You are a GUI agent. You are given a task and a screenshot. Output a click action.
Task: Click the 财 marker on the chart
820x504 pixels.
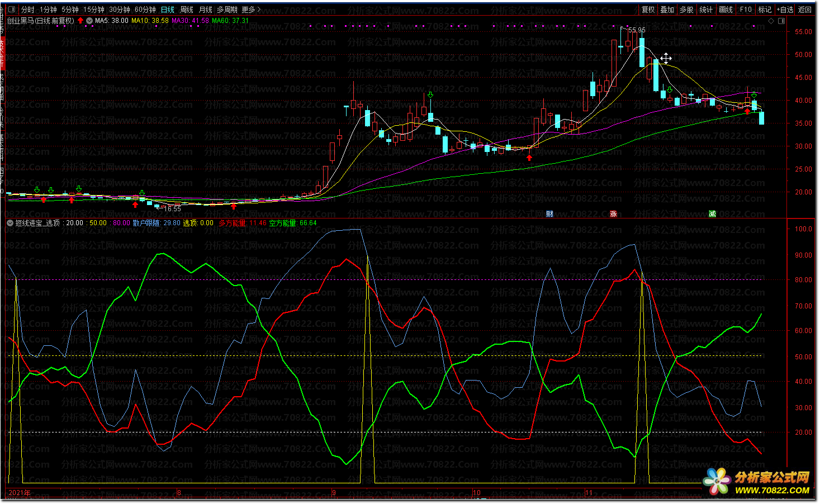pos(549,214)
